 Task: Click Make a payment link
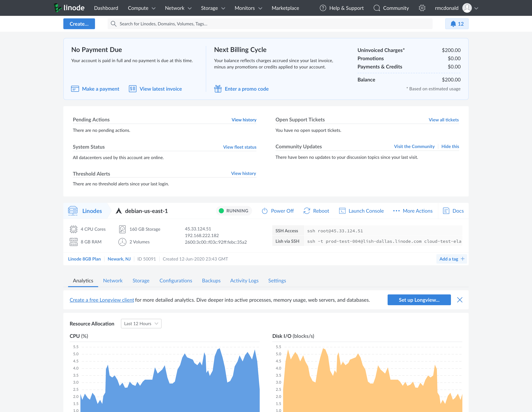click(x=101, y=89)
